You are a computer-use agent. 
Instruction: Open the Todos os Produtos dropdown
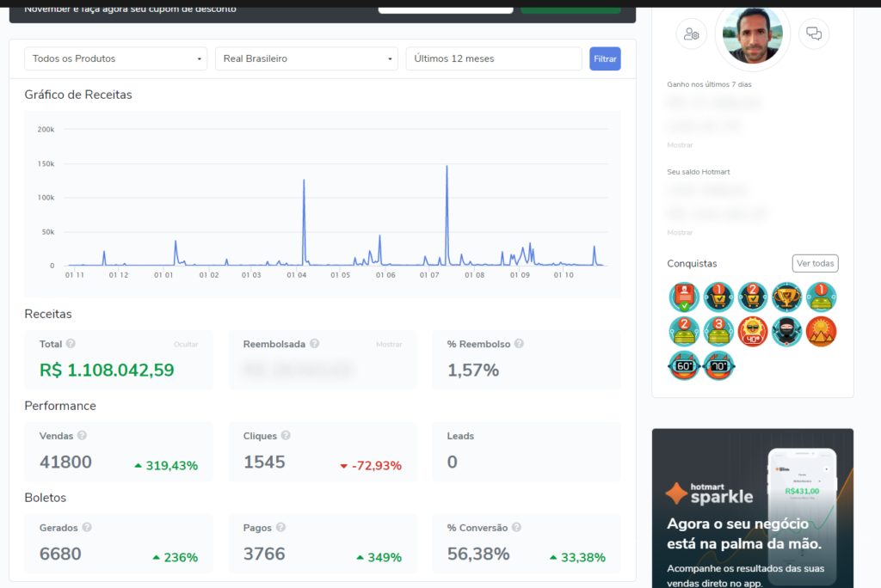click(116, 58)
